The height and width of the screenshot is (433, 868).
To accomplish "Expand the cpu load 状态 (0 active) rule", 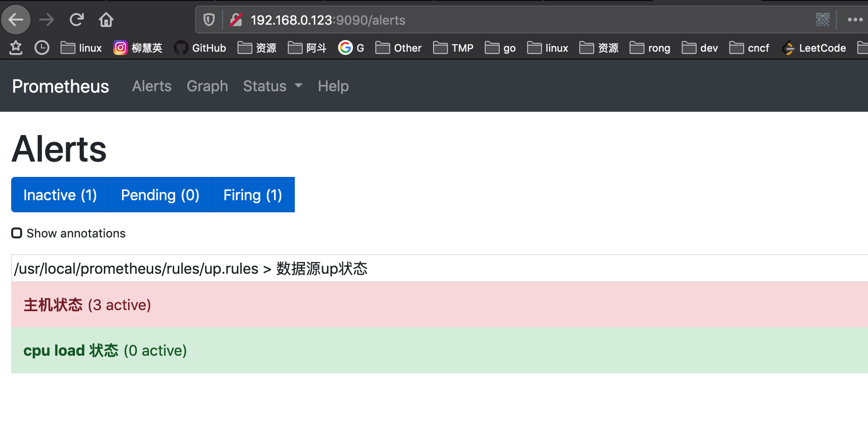I will 440,350.
